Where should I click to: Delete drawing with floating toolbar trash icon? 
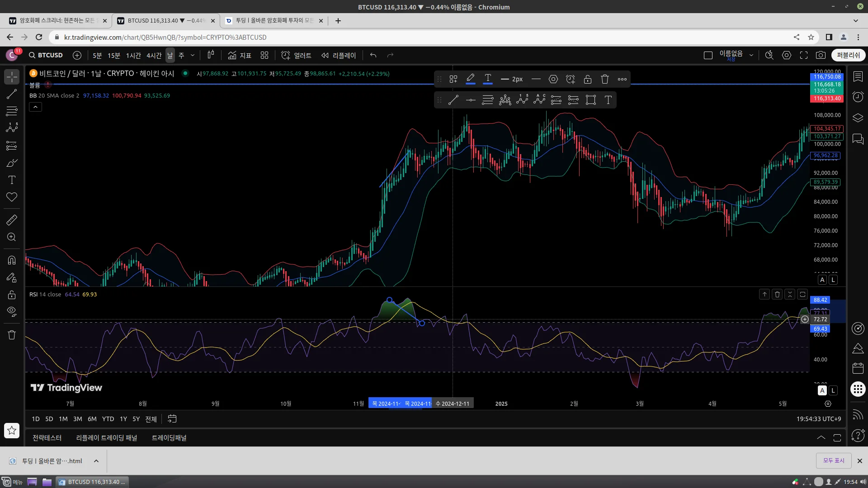(x=605, y=79)
